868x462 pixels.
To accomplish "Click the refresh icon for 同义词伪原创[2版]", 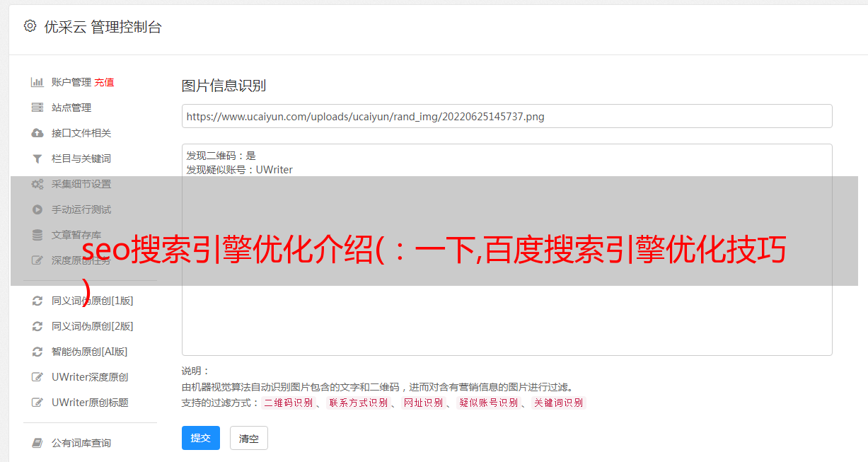I will 37,326.
